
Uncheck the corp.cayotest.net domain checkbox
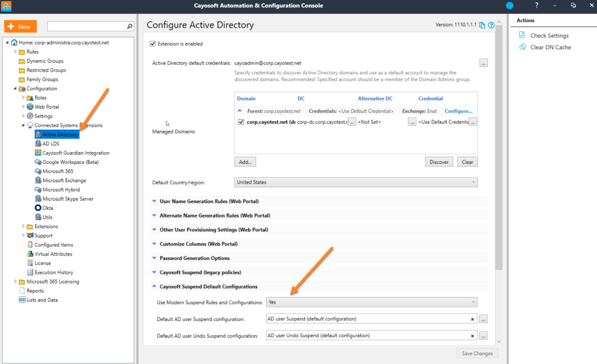(x=240, y=122)
